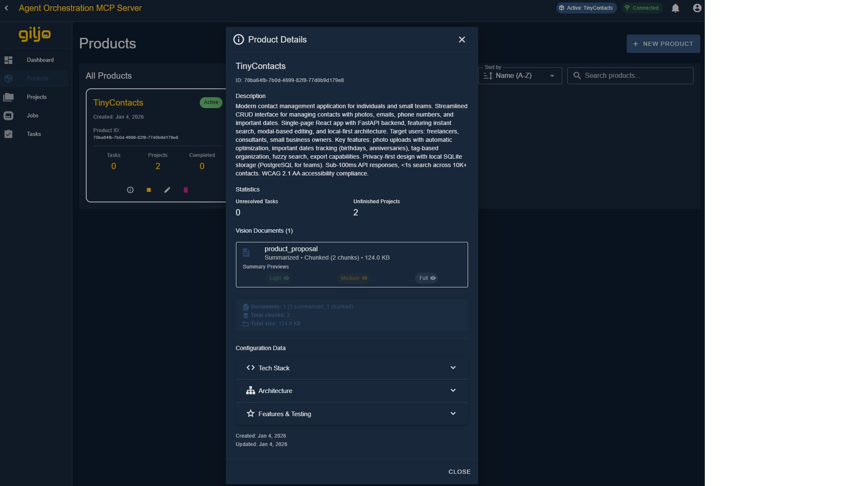868x486 pixels.
Task: Click the pink trash delete icon
Action: click(185, 190)
